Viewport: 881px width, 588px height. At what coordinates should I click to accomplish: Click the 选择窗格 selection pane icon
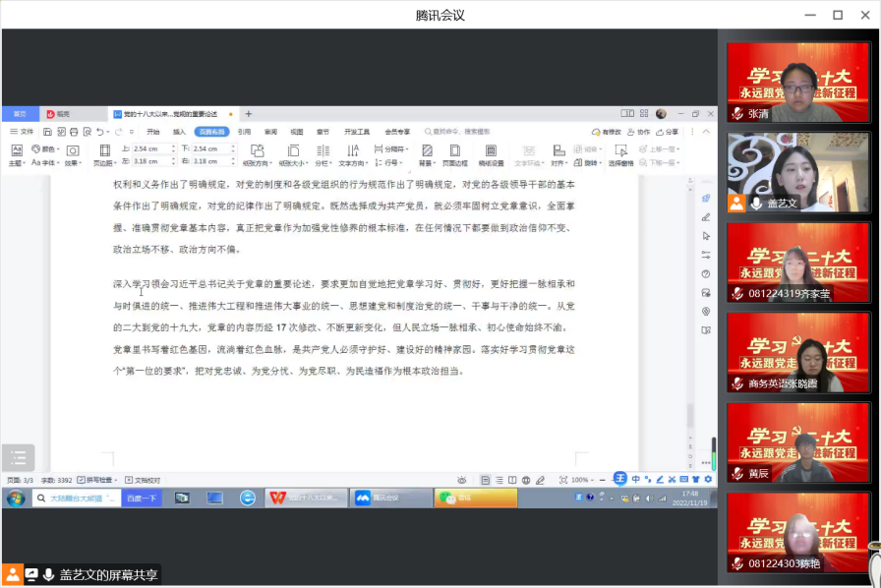(620, 154)
